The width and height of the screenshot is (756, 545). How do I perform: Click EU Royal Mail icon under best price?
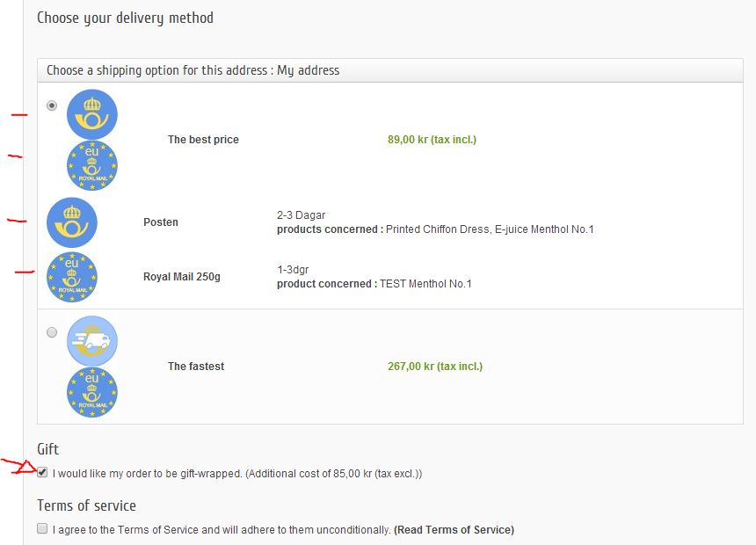coord(92,165)
